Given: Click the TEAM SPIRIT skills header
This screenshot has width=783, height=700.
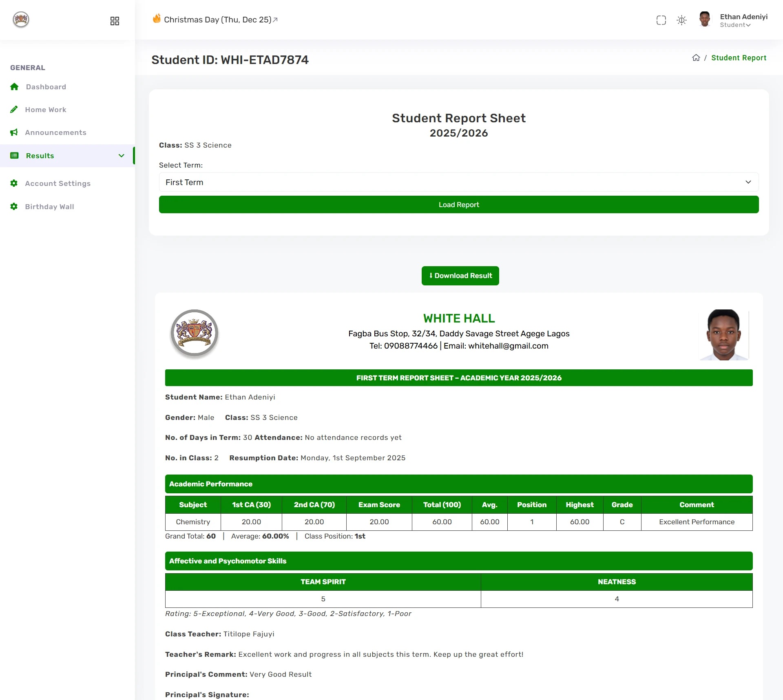Looking at the screenshot, I should [x=323, y=582].
